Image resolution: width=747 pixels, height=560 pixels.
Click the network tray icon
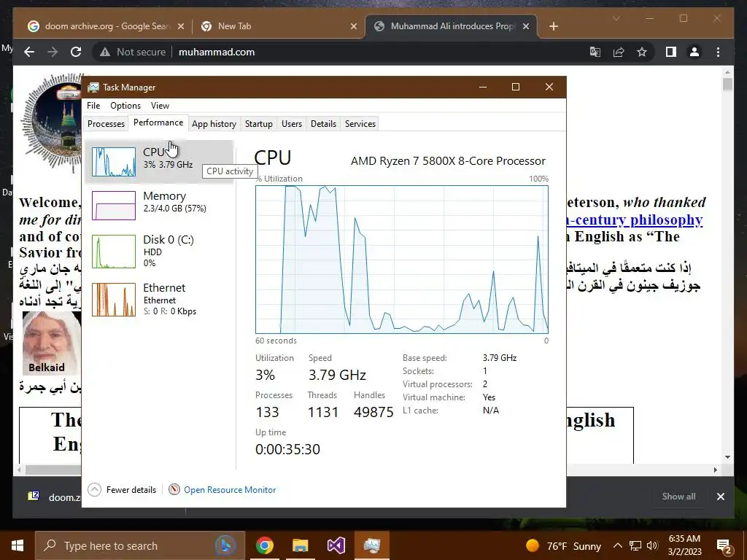[635, 545]
